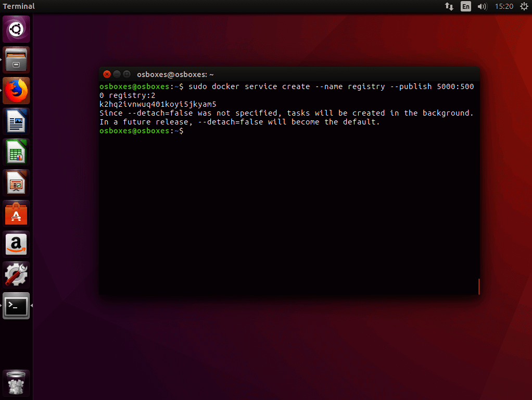
Task: Open the network connections indicator
Action: (449, 6)
